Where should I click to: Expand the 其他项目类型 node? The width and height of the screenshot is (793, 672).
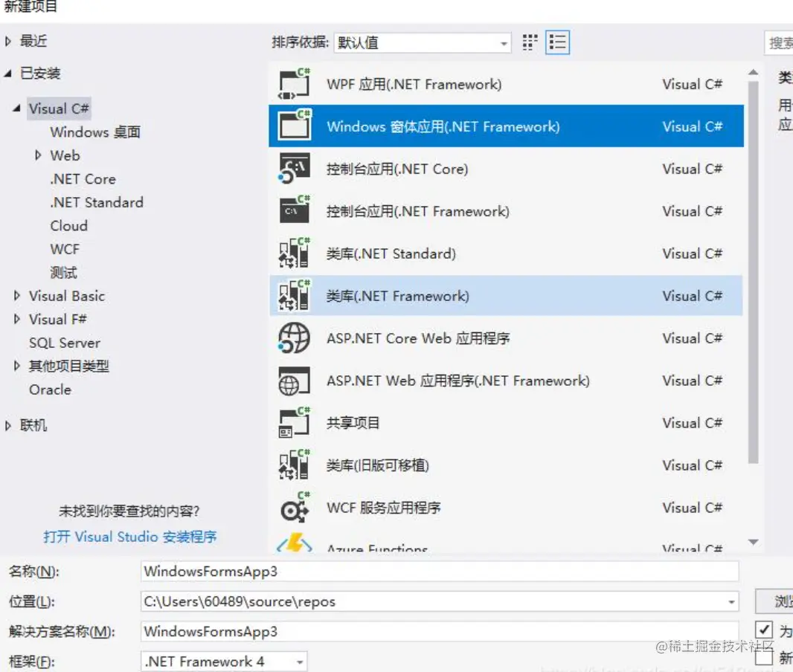pyautogui.click(x=16, y=366)
